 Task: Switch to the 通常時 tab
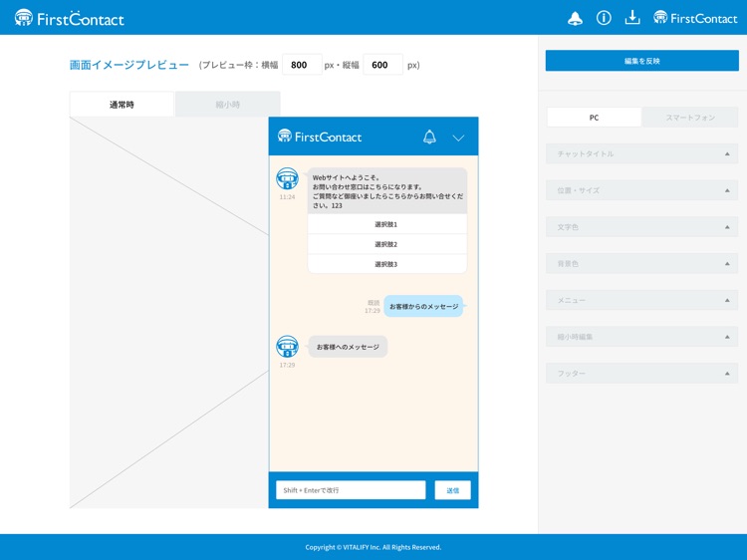click(x=122, y=105)
